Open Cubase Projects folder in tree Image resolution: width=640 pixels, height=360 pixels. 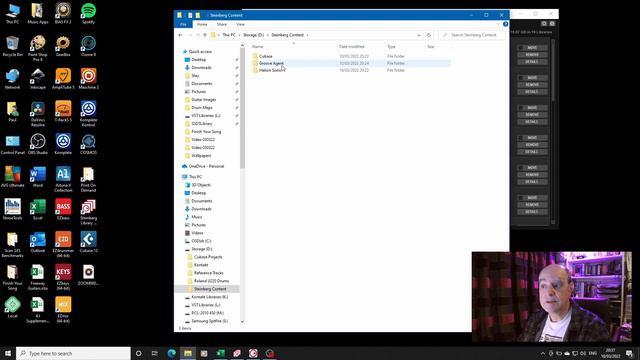[208, 257]
